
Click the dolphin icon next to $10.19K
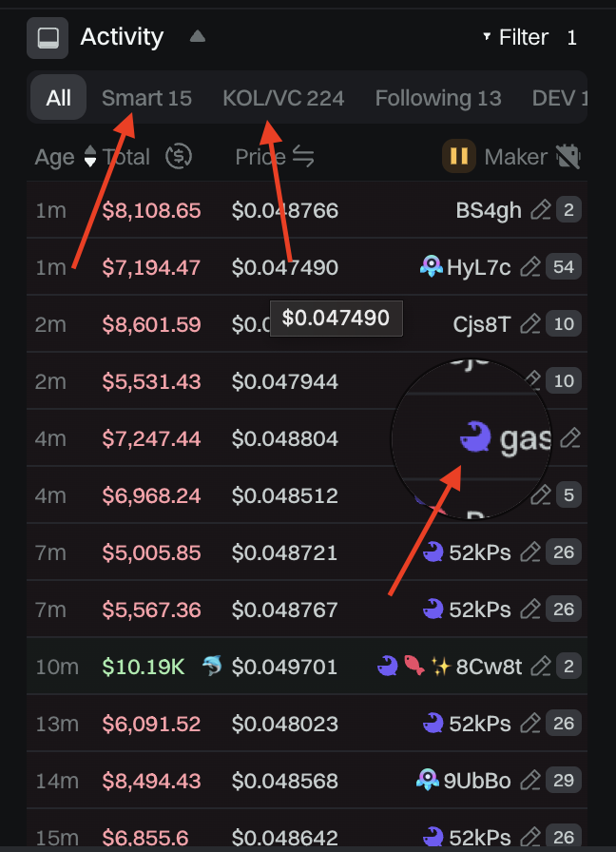(x=212, y=666)
